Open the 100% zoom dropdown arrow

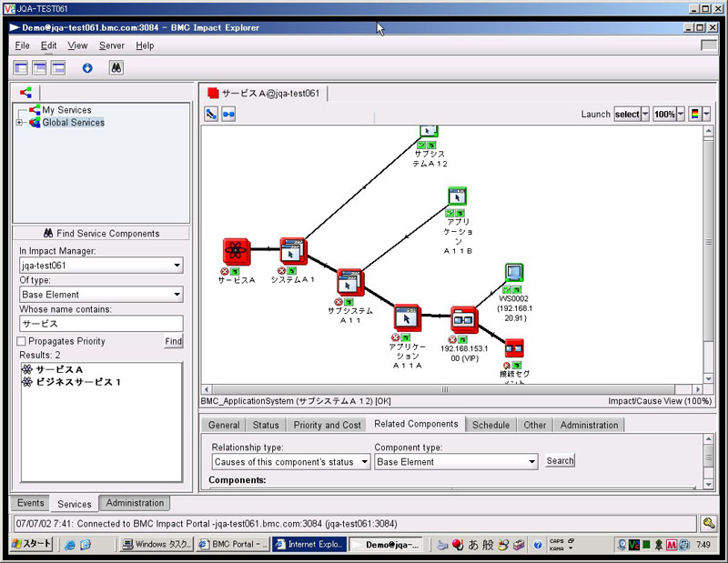pyautogui.click(x=681, y=115)
